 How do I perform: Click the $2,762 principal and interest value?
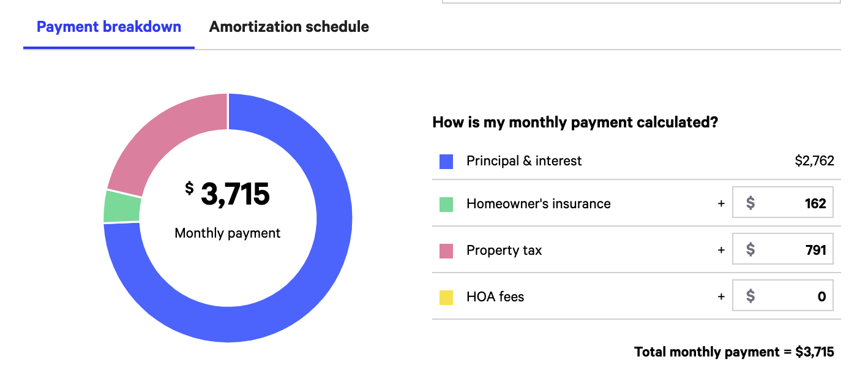(x=814, y=161)
